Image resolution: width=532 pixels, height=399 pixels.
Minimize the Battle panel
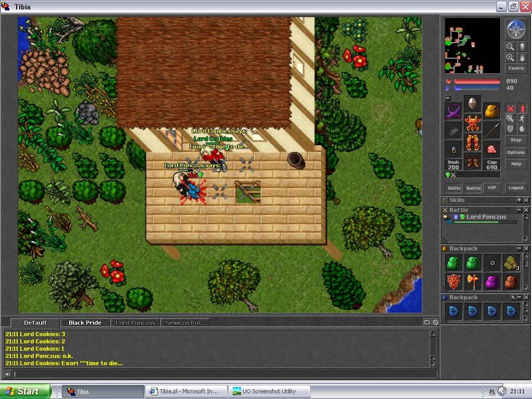[x=519, y=210]
